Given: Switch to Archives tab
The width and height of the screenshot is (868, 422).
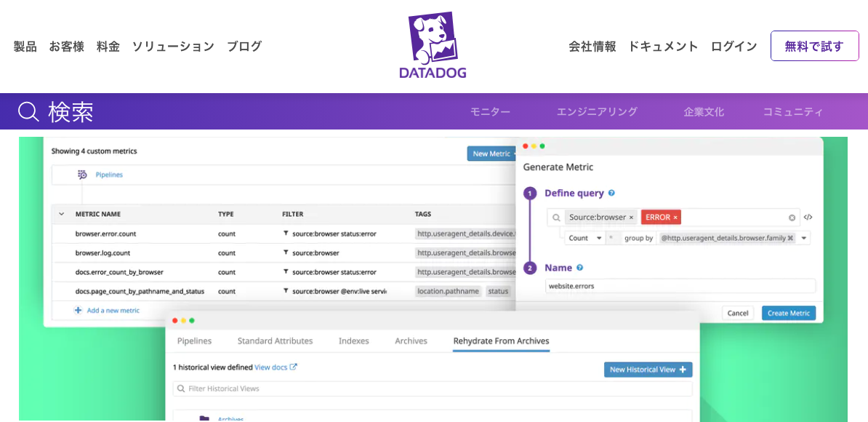Looking at the screenshot, I should (x=411, y=341).
